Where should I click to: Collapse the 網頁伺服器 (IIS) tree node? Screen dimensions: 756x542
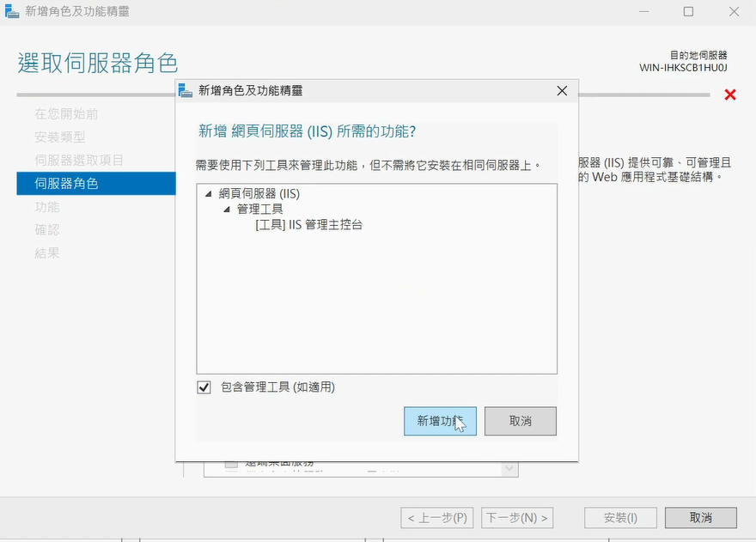(208, 194)
